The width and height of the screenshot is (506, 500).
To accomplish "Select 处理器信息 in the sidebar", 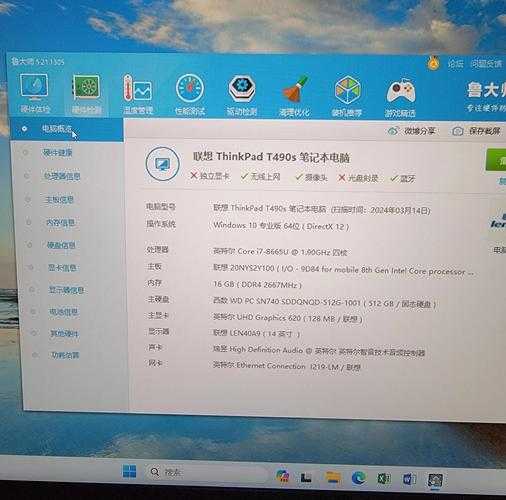I will (62, 176).
